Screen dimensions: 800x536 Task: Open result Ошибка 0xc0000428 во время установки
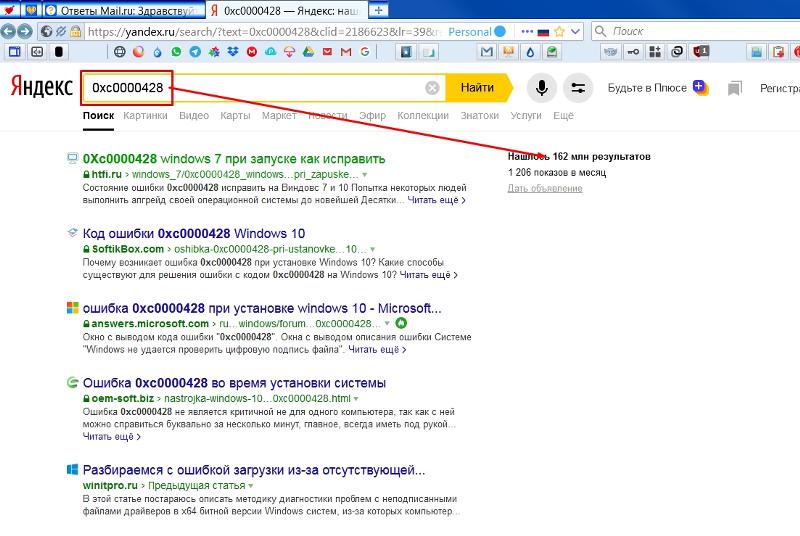[x=234, y=383]
